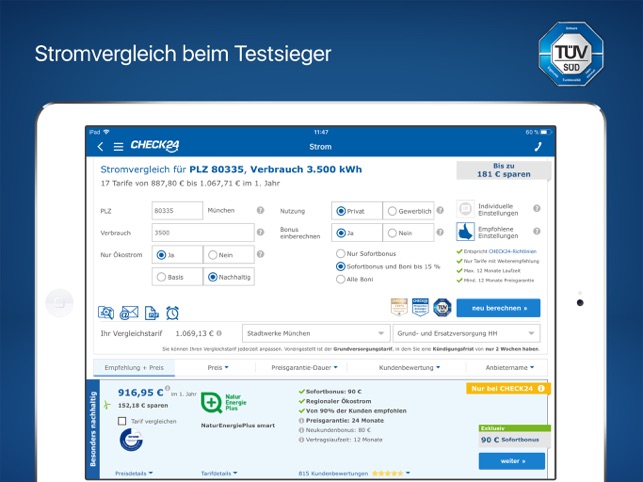Select Sofortbonus und Boni bis 15 %

[388, 266]
